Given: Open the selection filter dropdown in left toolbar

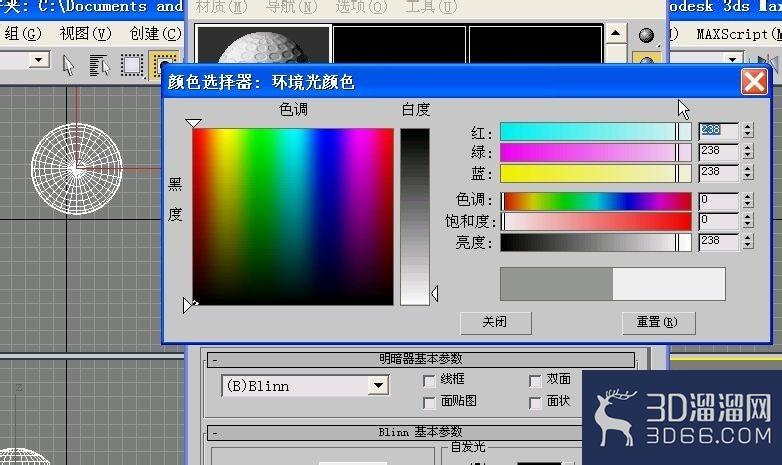Looking at the screenshot, I should pyautogui.click(x=38, y=60).
